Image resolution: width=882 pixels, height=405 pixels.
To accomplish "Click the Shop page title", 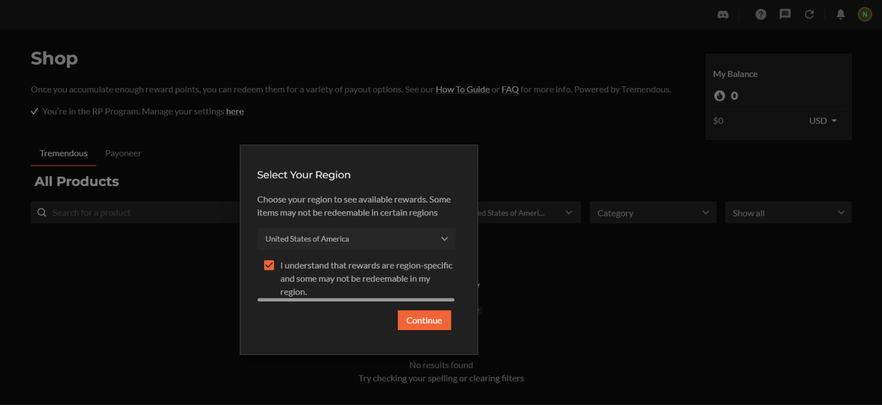I will 54,58.
